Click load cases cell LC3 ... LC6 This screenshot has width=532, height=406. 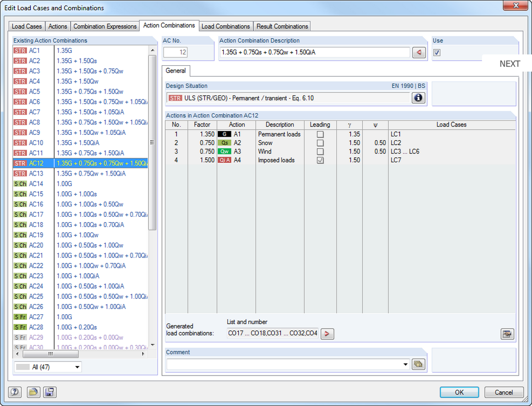(x=452, y=152)
